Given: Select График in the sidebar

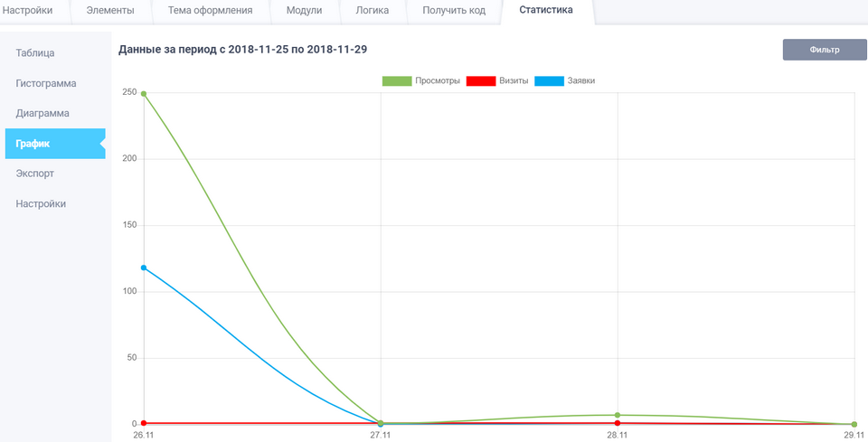Looking at the screenshot, I should [x=33, y=143].
